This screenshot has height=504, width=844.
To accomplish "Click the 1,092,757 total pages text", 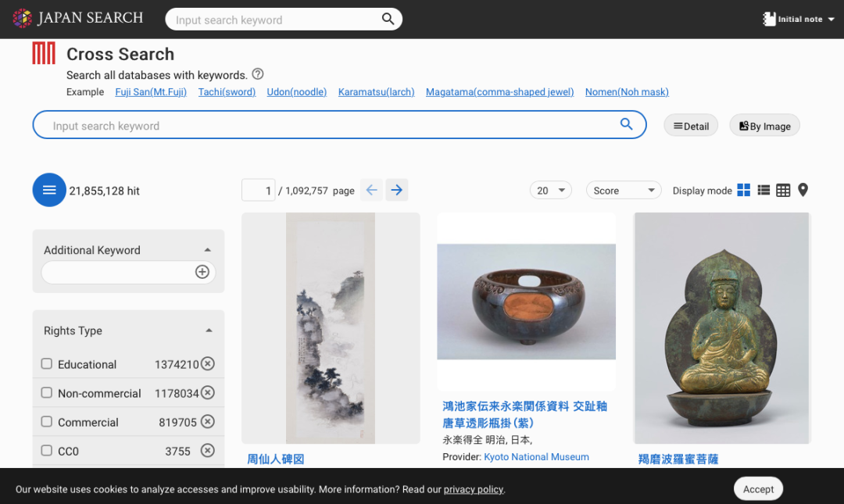I will tap(307, 191).
